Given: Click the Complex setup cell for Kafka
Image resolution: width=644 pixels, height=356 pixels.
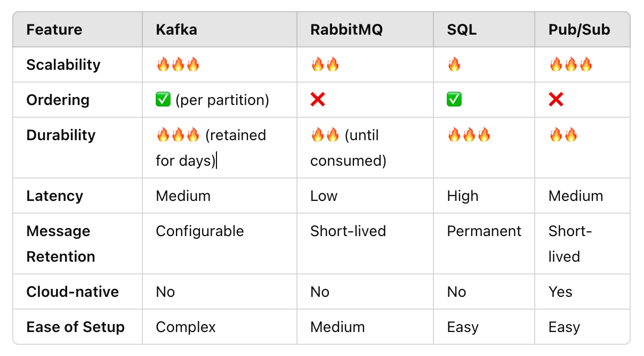Looking at the screenshot, I should tap(220, 327).
